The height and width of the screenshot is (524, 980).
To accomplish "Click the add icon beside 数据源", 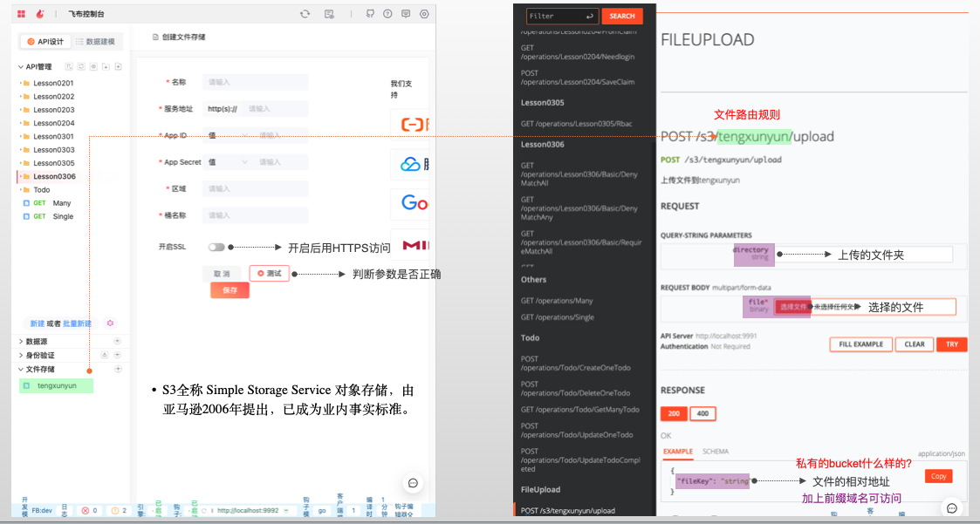I will 118,342.
